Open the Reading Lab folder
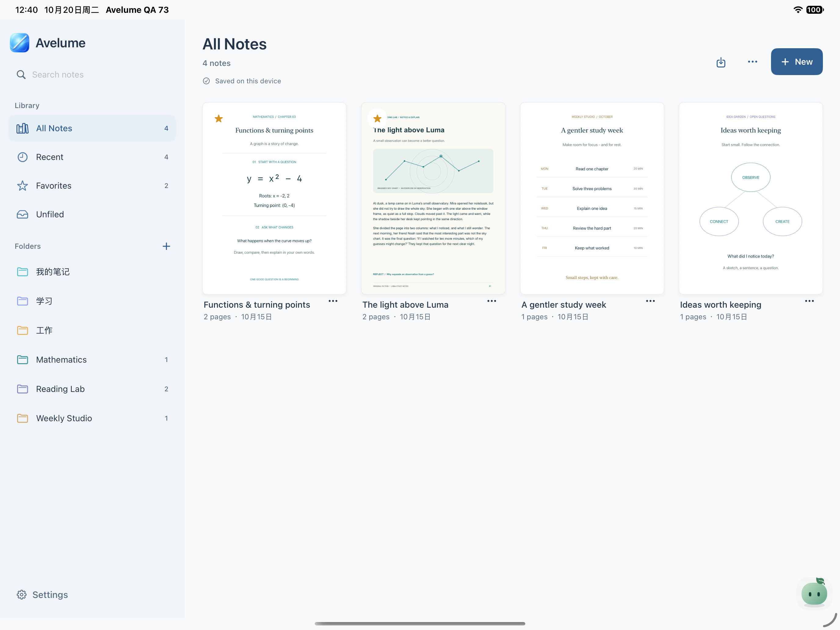 point(92,389)
